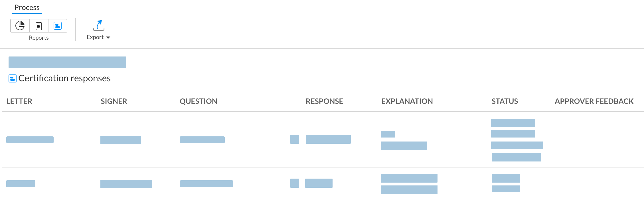This screenshot has height=198, width=644.
Task: Switch to certification responses report icon
Action: pyautogui.click(x=58, y=26)
